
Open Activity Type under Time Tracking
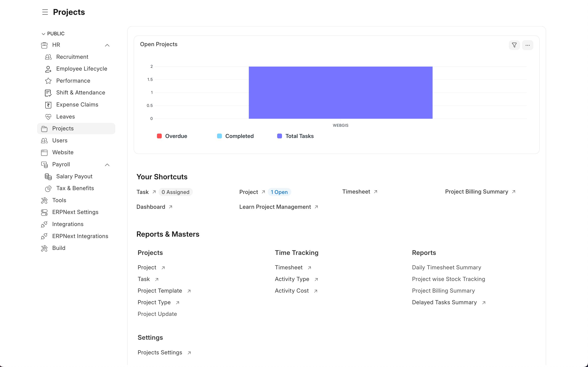(x=292, y=279)
